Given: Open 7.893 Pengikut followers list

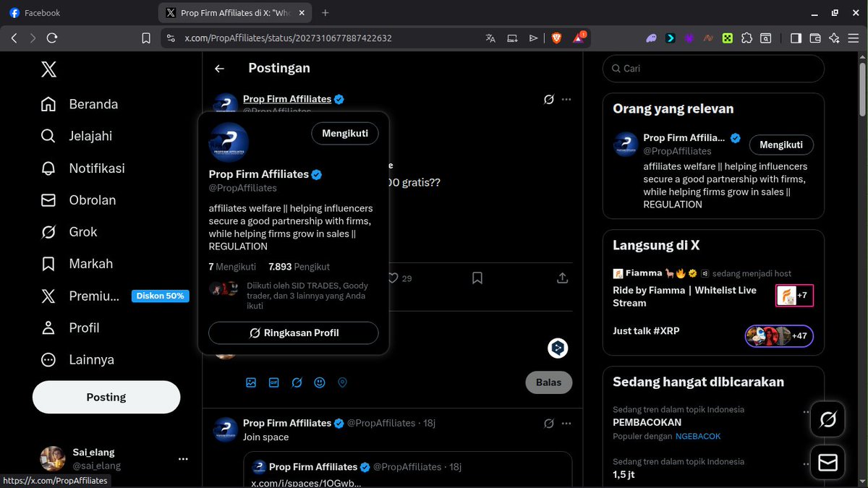Looking at the screenshot, I should tap(299, 267).
